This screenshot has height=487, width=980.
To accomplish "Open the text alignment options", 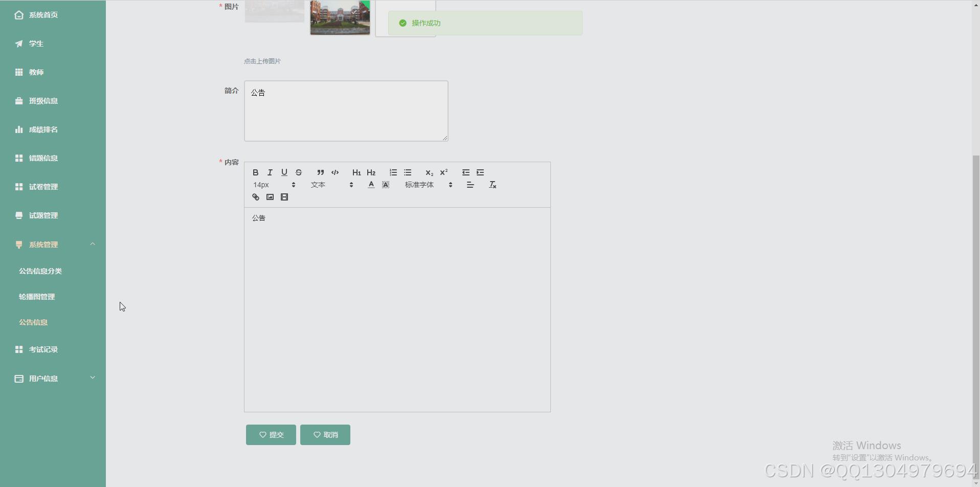I will point(471,185).
